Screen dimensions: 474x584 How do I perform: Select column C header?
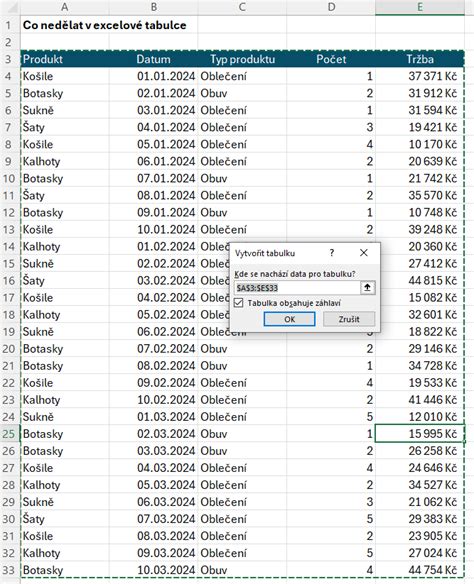click(242, 7)
